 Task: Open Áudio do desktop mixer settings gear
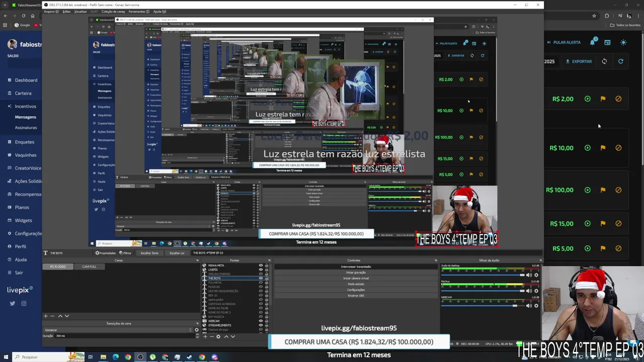[536, 275]
